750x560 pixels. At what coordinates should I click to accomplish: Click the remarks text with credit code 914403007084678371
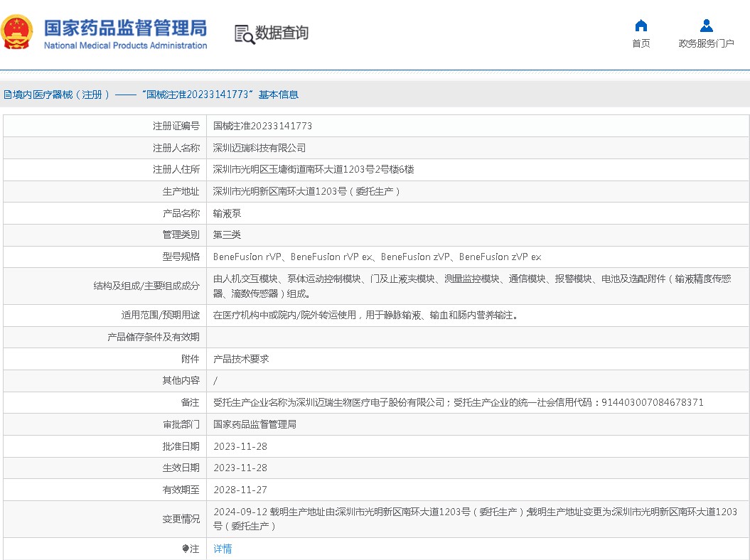pyautogui.click(x=459, y=403)
